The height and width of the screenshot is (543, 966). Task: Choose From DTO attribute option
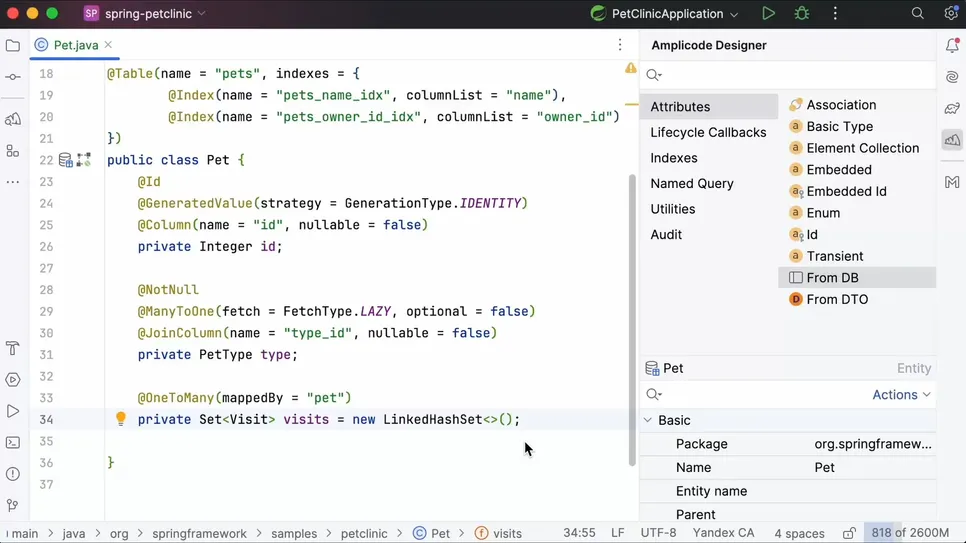[858, 299]
